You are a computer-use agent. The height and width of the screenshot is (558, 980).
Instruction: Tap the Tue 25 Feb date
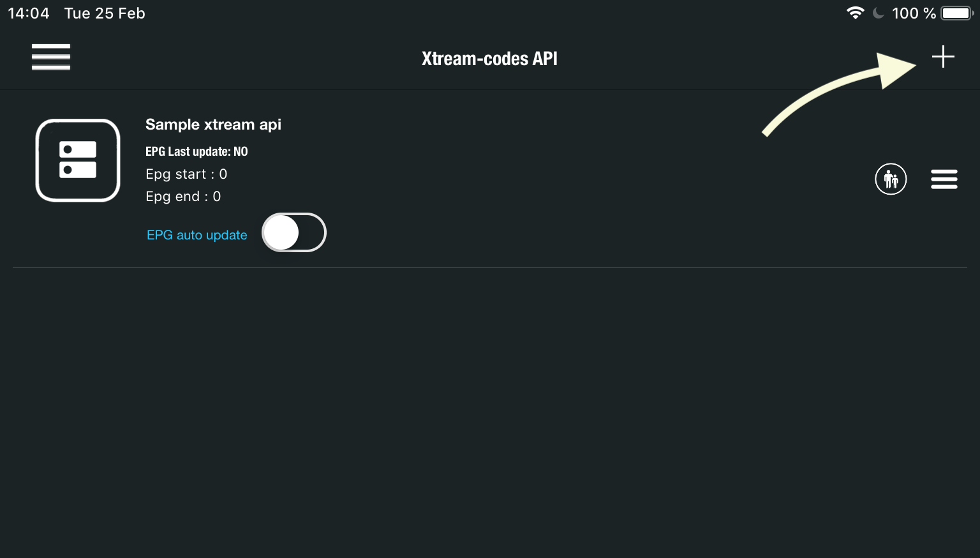(x=105, y=13)
